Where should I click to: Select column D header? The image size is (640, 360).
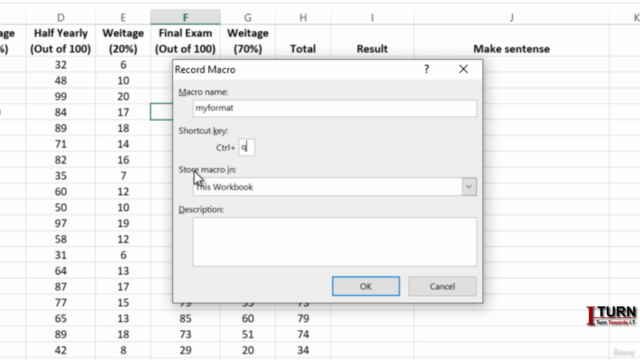60,18
